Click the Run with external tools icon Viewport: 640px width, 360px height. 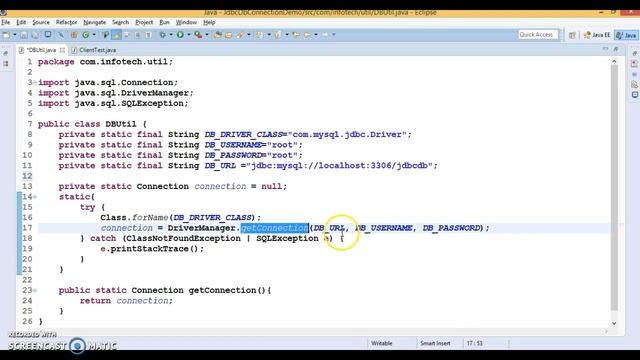coord(198,35)
